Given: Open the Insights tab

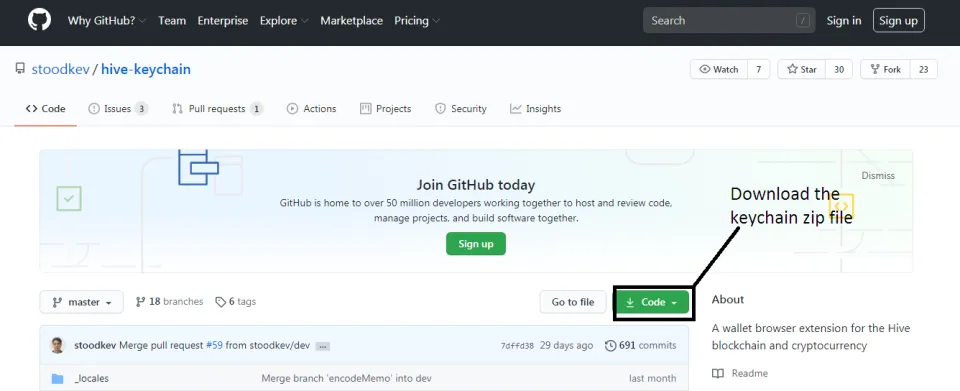Looking at the screenshot, I should 535,108.
